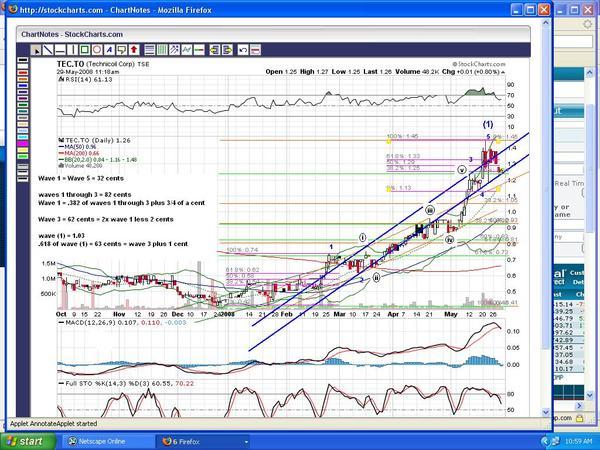Click the padlock icon in background window

(579, 418)
